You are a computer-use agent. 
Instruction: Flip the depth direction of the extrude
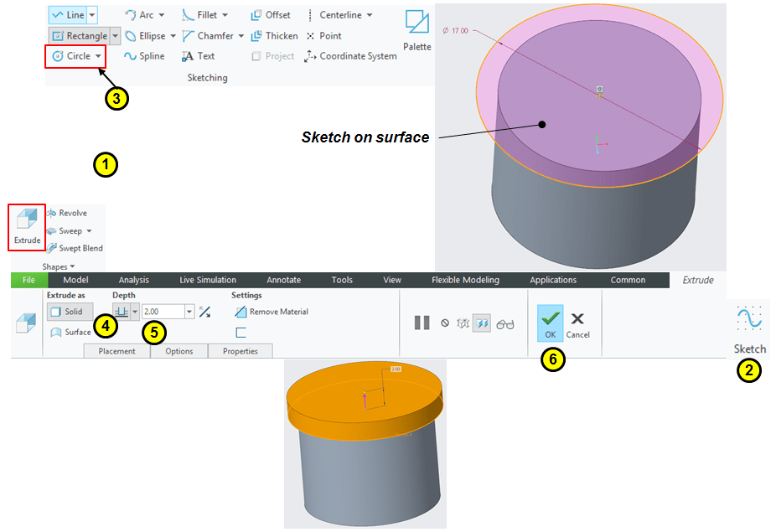point(204,312)
